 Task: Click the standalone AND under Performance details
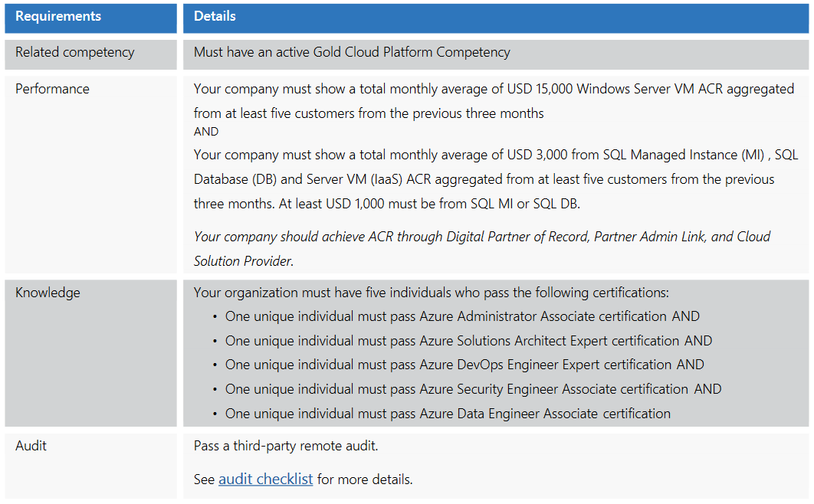pos(206,132)
